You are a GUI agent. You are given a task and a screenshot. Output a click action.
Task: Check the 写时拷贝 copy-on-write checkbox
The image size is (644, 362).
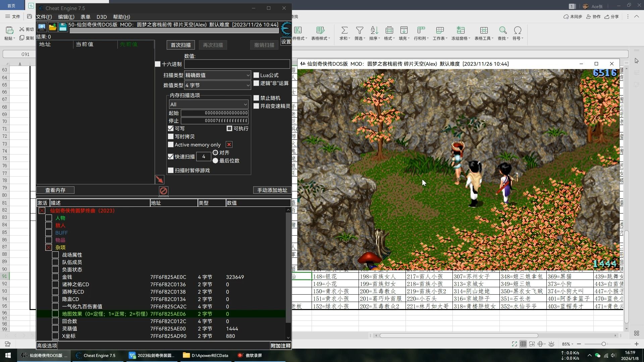click(x=171, y=136)
